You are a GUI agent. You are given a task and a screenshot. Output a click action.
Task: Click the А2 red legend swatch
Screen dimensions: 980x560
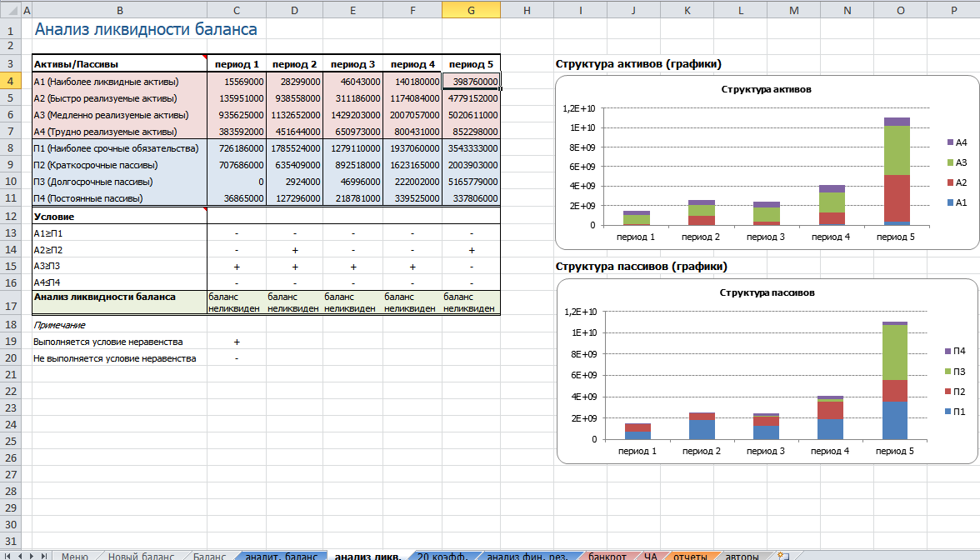[x=951, y=182]
